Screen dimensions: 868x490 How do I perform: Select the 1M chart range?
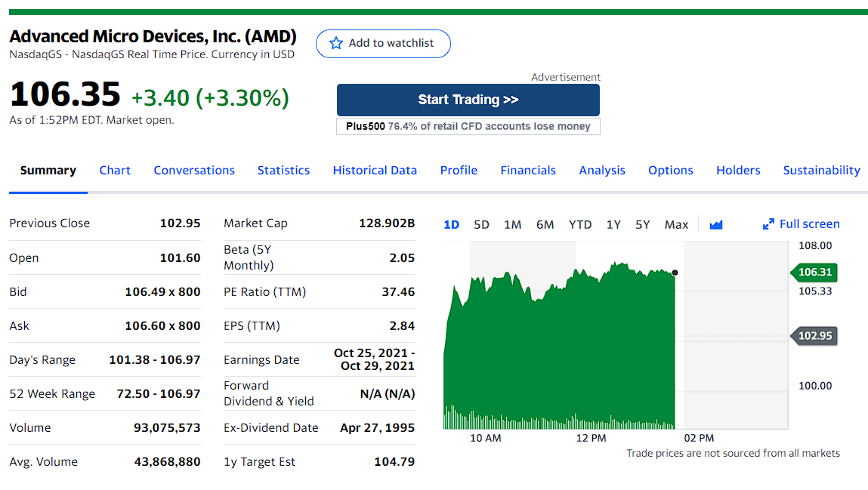[x=513, y=224]
